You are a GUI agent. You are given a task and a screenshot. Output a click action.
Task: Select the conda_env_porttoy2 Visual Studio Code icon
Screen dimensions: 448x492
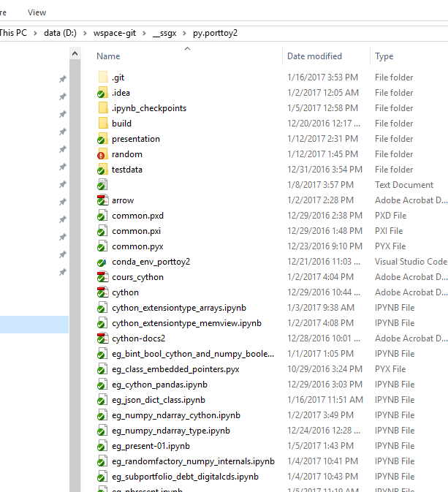pyautogui.click(x=102, y=262)
